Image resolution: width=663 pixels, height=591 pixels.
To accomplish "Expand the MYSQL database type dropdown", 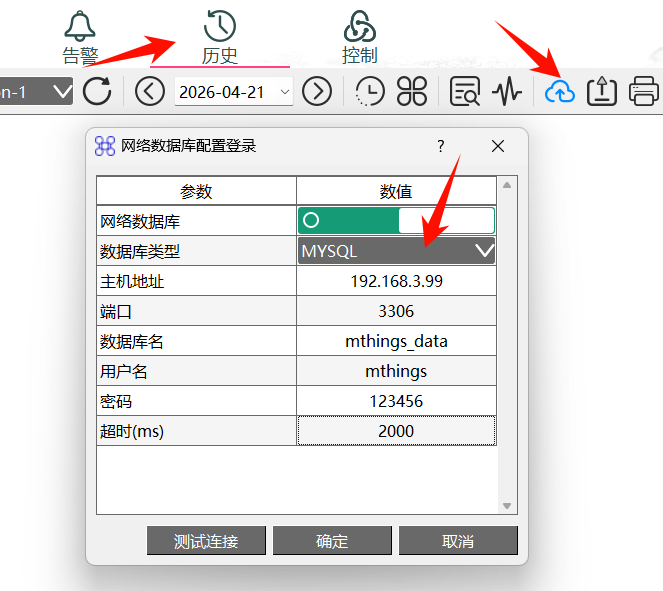I will click(396, 251).
